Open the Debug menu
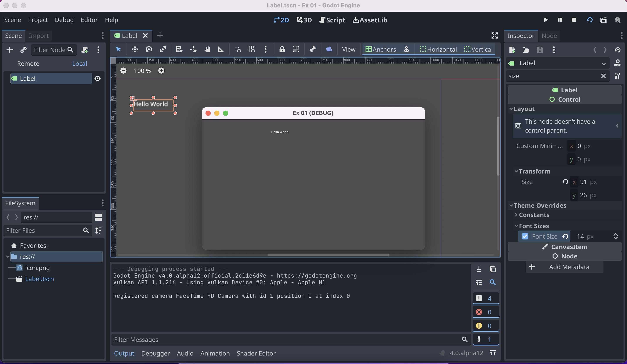Image resolution: width=627 pixels, height=364 pixels. 64,20
